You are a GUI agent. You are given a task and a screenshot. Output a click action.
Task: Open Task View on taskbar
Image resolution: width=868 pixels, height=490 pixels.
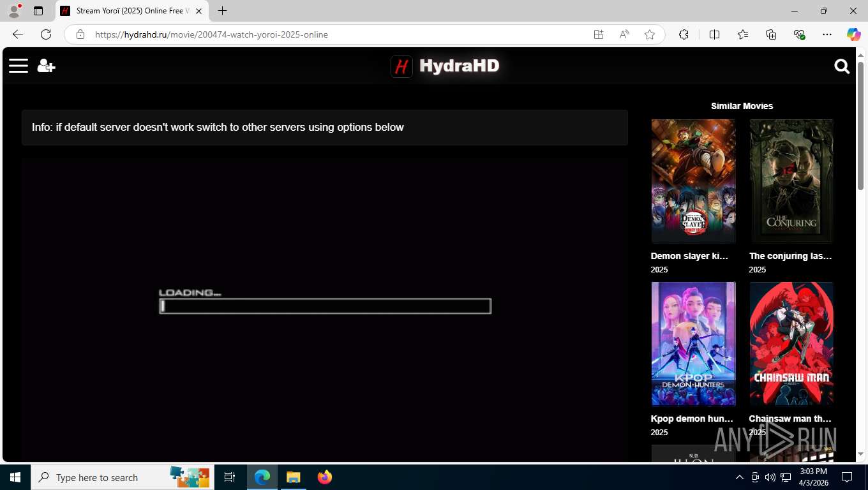click(230, 477)
